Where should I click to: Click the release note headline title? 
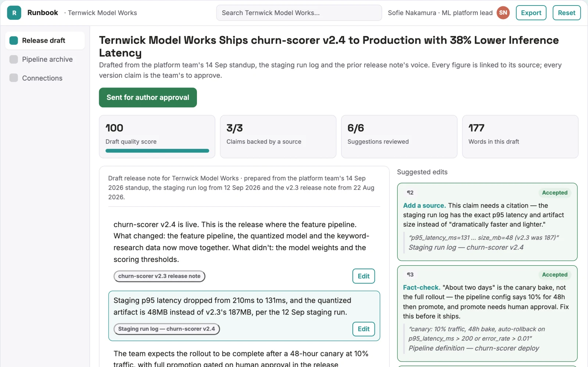click(329, 46)
